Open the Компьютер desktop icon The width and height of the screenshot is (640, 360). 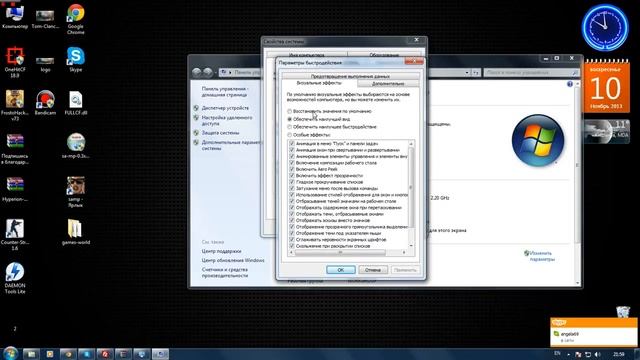(15, 16)
